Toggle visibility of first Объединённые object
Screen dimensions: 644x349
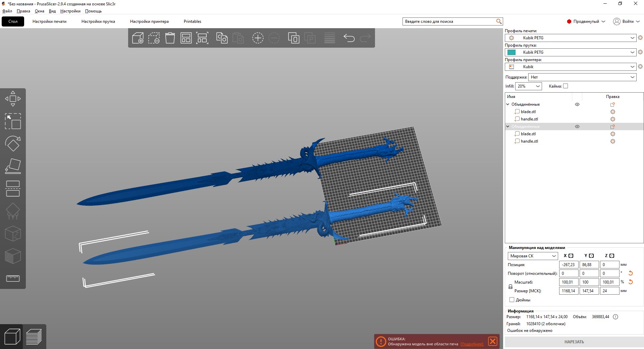pos(577,104)
